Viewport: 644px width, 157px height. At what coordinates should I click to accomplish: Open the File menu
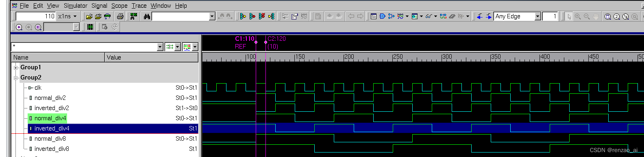coord(24,6)
